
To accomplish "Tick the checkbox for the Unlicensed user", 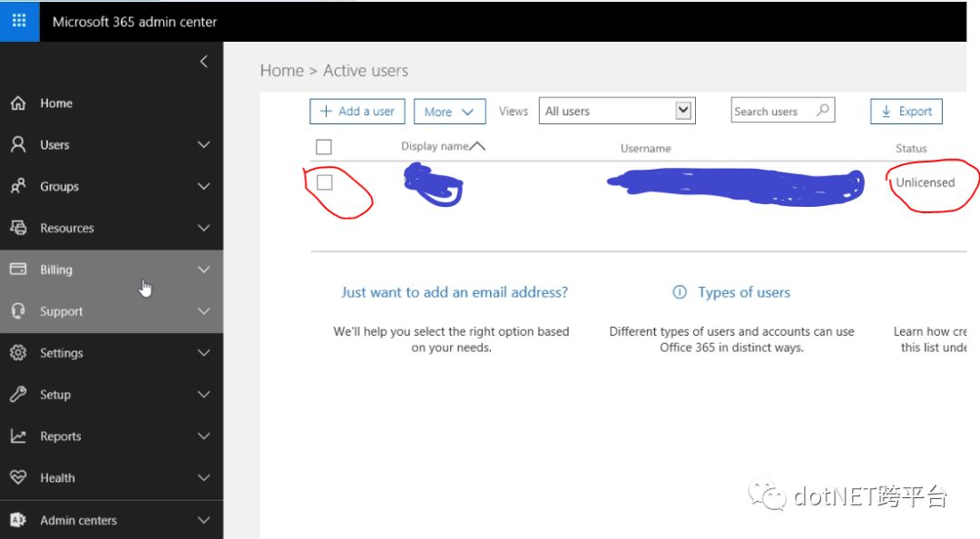I will pyautogui.click(x=324, y=182).
